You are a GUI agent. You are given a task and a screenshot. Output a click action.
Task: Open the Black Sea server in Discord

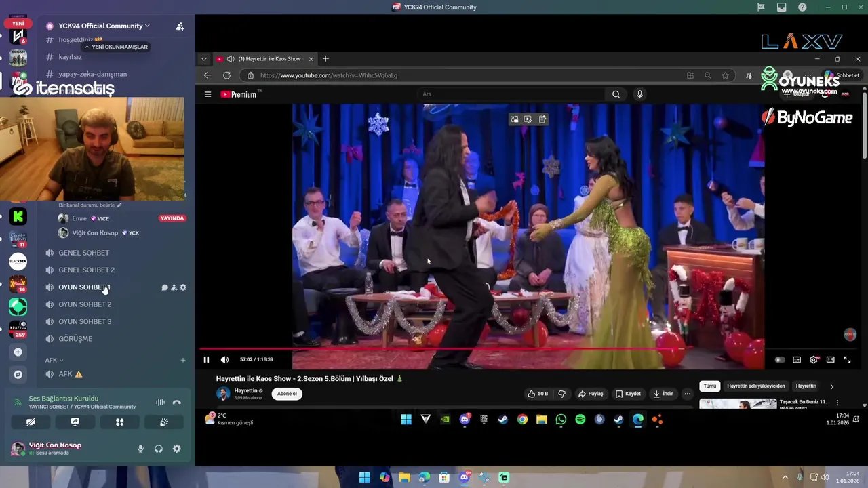(x=18, y=261)
